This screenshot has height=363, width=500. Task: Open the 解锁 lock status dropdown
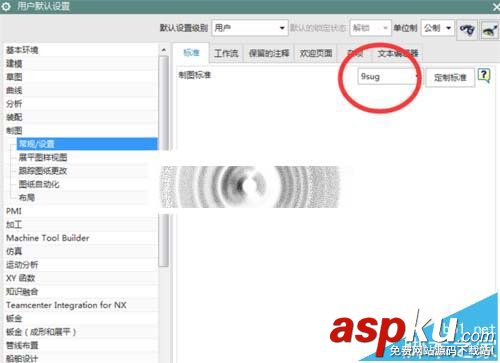coord(370,28)
